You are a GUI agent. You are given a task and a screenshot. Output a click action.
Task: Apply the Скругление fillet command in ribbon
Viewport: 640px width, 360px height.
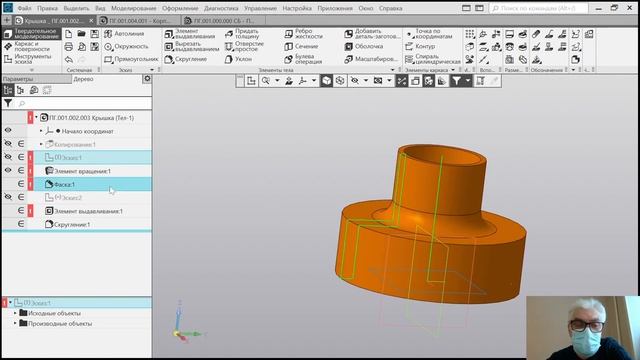point(186,59)
